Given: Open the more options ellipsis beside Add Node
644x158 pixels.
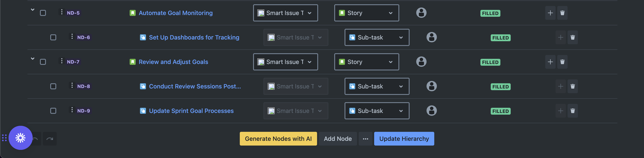Looking at the screenshot, I should [x=365, y=139].
